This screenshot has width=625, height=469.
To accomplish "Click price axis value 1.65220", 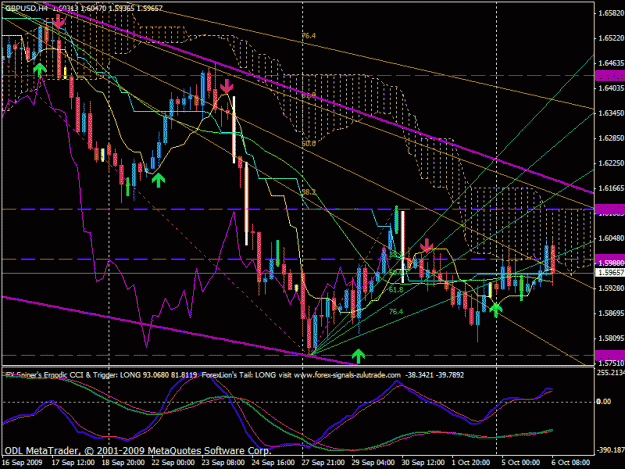I will [611, 38].
